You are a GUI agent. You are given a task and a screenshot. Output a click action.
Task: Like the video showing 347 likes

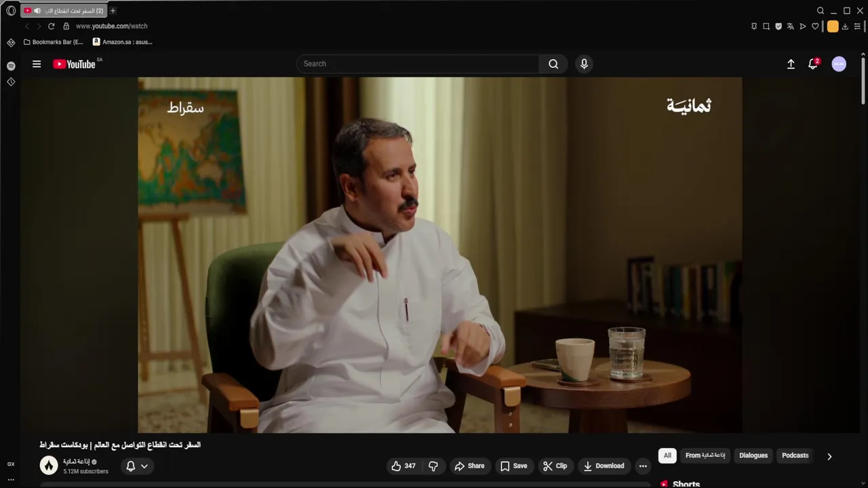(403, 466)
